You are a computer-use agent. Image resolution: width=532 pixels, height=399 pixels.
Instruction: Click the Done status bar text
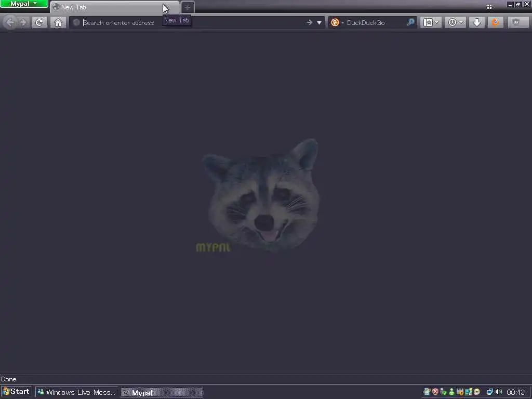click(x=8, y=379)
